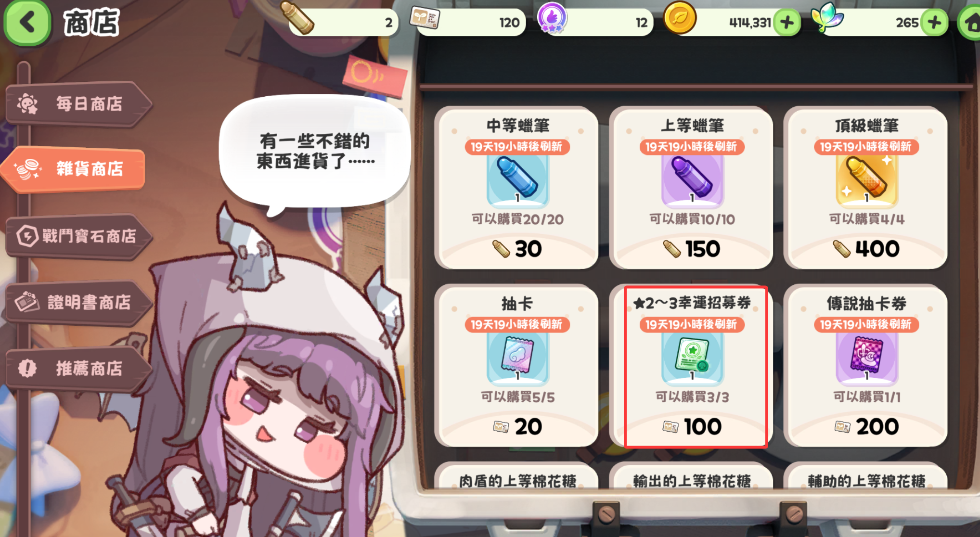Select the 頂級蠟筆 golden crayon item

865,188
